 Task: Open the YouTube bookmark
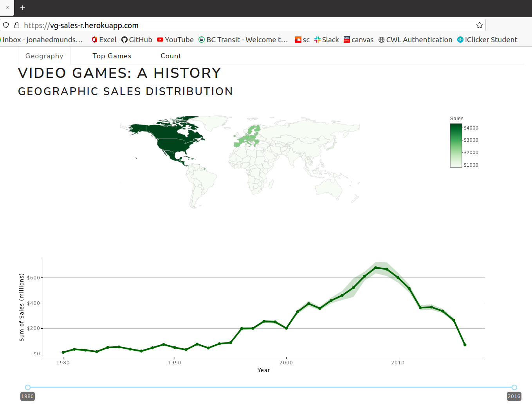click(175, 40)
